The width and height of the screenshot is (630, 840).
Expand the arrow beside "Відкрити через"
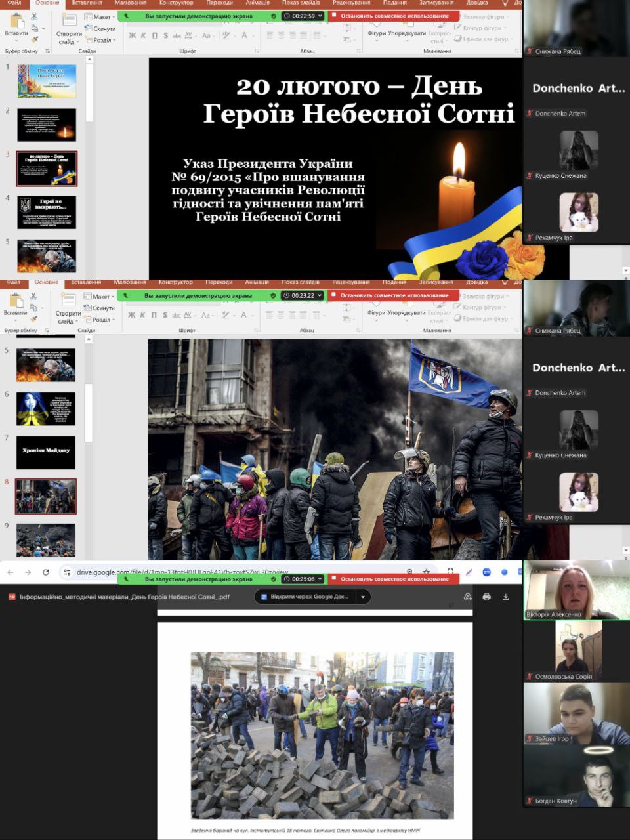[362, 597]
